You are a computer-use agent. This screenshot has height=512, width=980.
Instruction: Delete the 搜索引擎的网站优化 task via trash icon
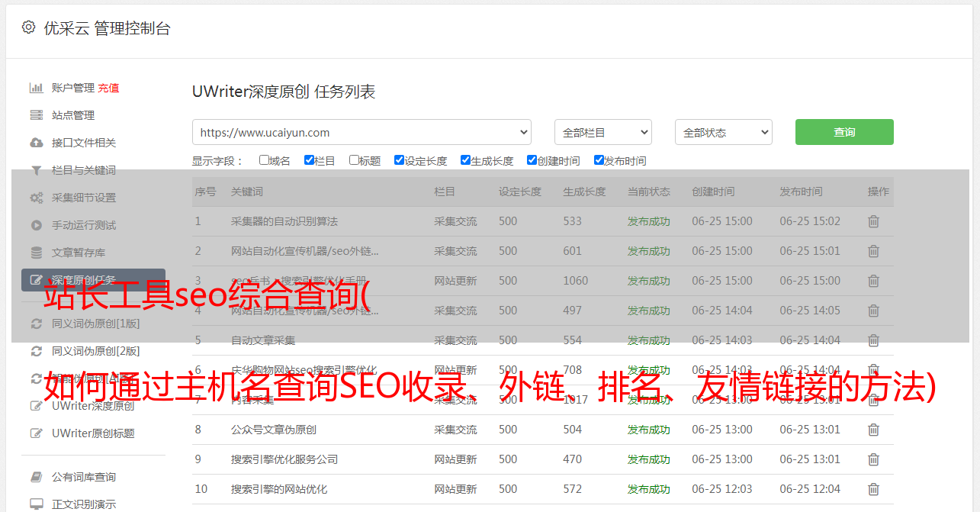click(874, 489)
